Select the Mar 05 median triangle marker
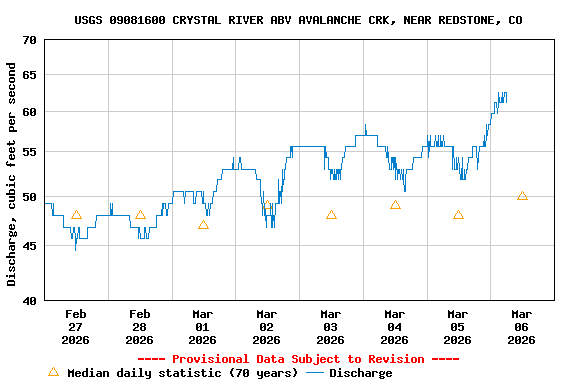The width and height of the screenshot is (576, 384). pos(458,215)
